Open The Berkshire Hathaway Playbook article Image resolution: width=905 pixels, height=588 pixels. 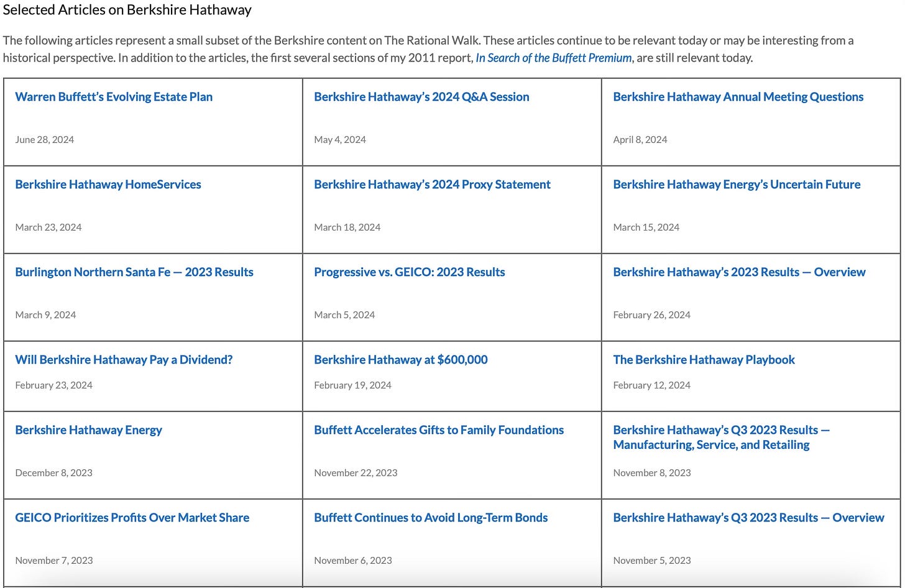tap(704, 360)
